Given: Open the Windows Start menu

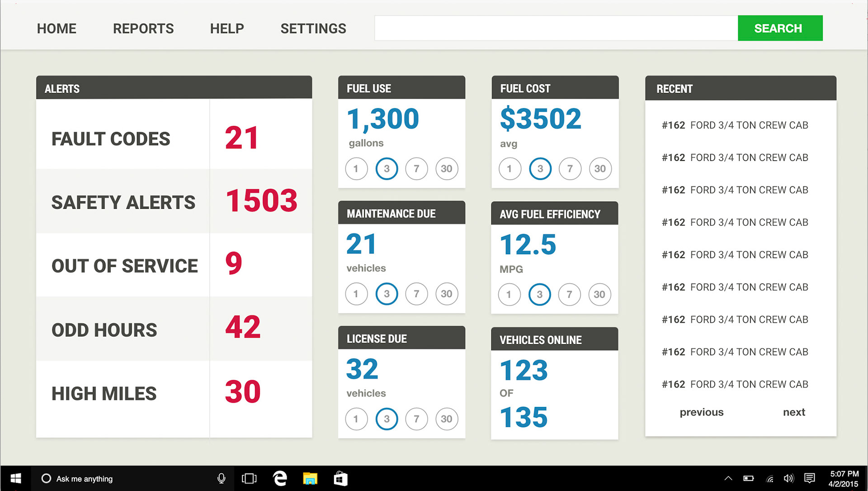Looking at the screenshot, I should point(15,478).
